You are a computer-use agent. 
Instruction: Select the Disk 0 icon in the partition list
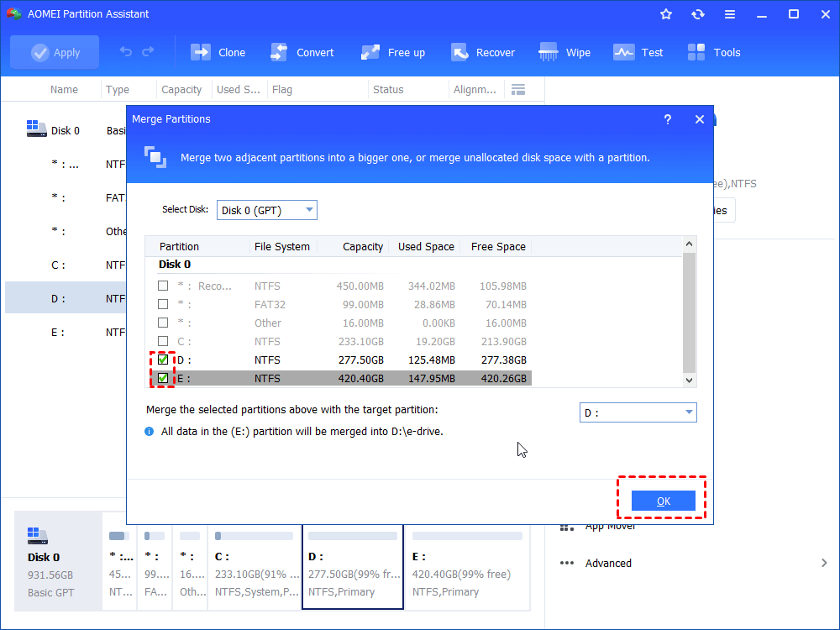click(x=36, y=129)
